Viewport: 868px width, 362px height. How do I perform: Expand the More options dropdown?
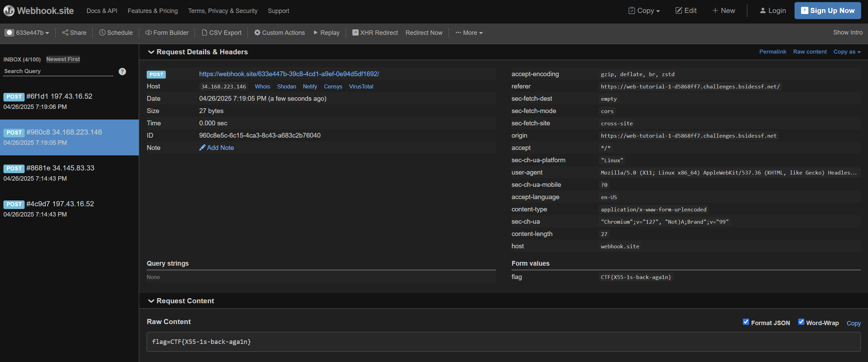pos(469,33)
